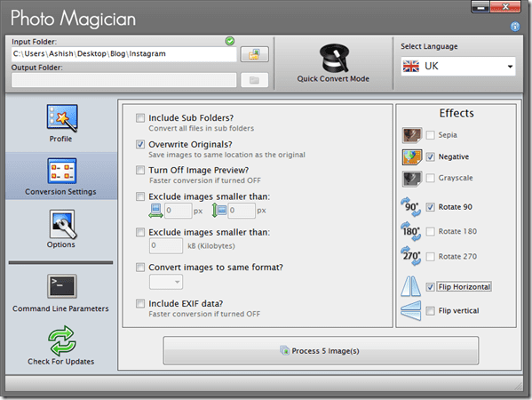Open the Profile section icon

tap(62, 117)
